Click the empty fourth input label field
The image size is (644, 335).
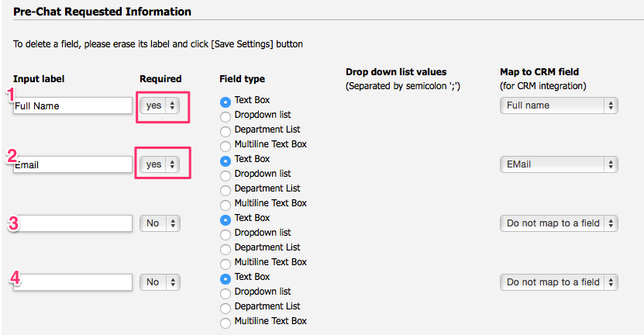coord(73,282)
